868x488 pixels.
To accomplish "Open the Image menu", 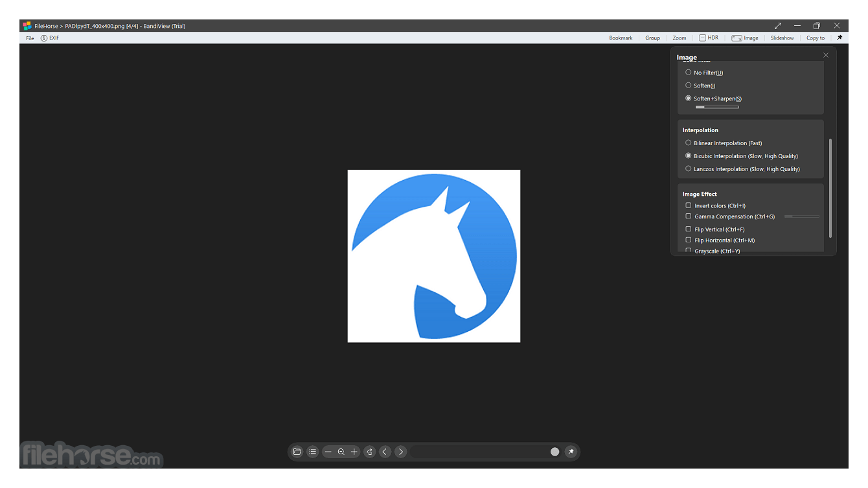I will pos(745,38).
